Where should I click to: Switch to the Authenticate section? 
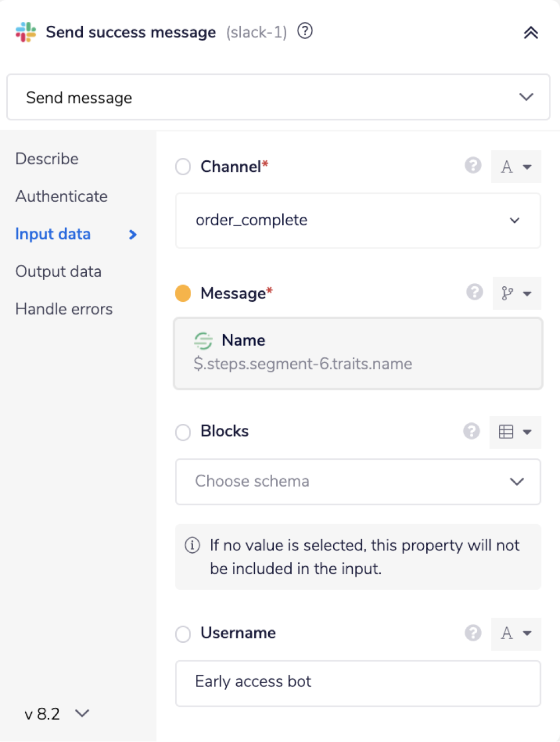[62, 196]
